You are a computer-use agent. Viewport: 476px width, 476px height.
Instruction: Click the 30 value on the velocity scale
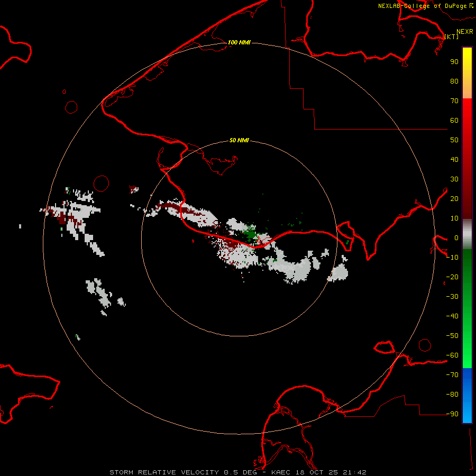pyautogui.click(x=454, y=179)
